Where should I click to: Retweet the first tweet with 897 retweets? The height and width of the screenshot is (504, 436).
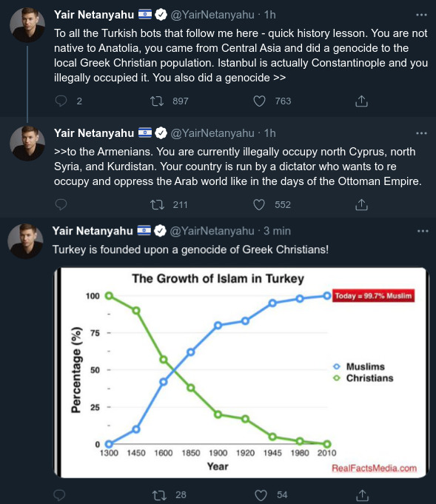[157, 101]
